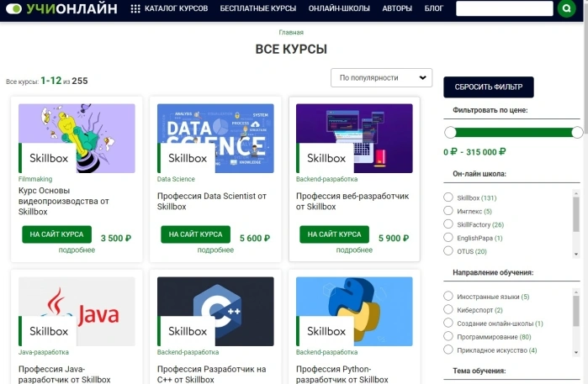Click подробнее under the Data Scientist course
Screen dimensions: 588x384
pyautogui.click(x=215, y=250)
